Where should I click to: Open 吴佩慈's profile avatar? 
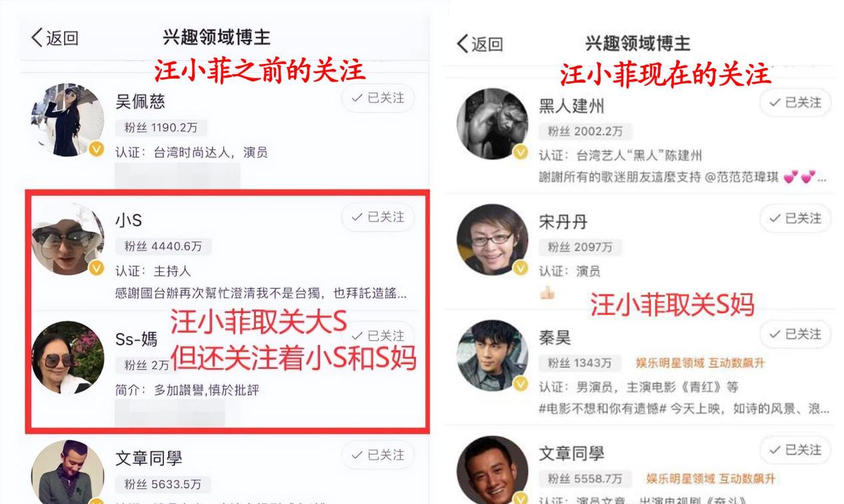tap(67, 120)
